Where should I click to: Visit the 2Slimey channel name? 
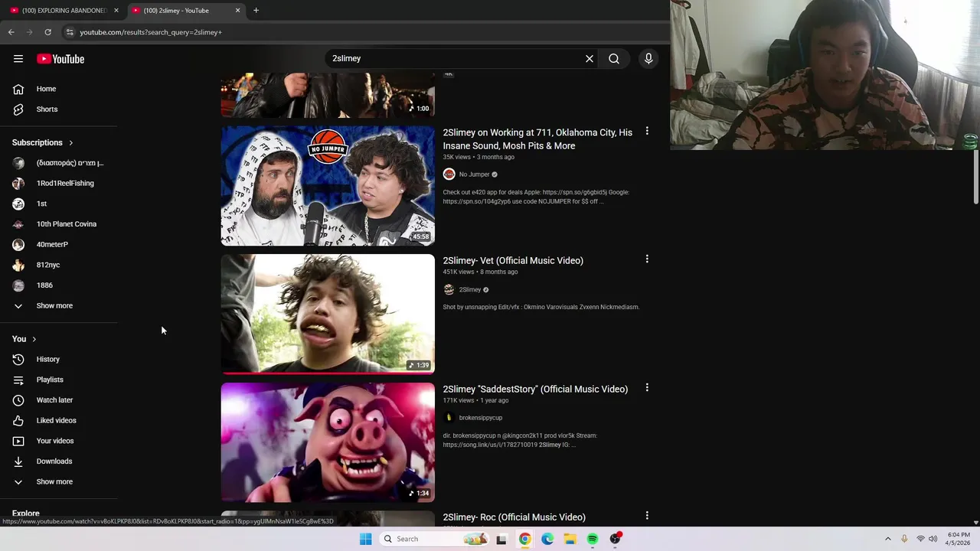[470, 290]
